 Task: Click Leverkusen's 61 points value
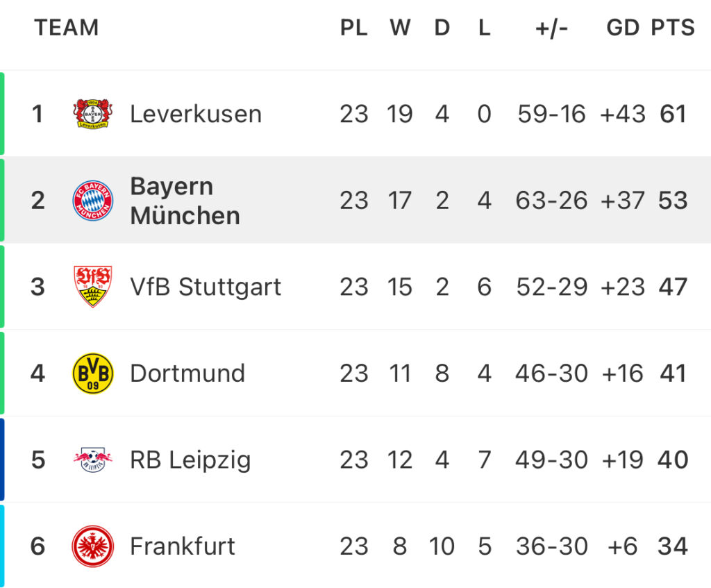(x=673, y=114)
